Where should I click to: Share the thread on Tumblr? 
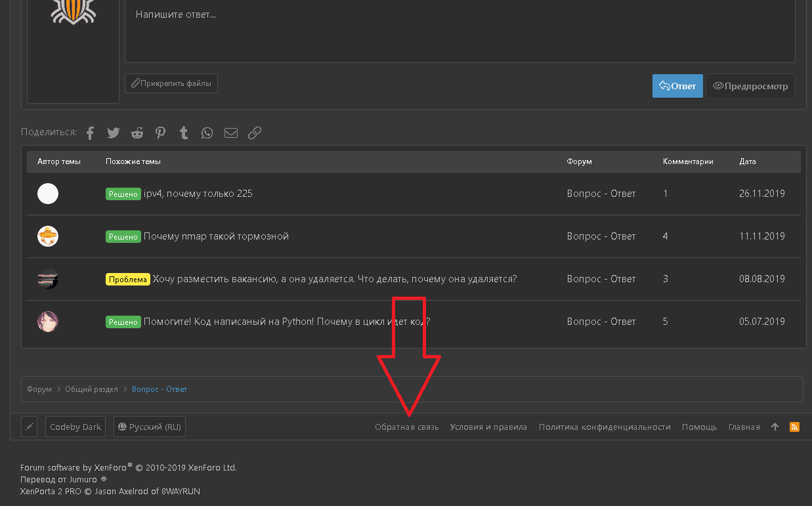[x=184, y=133]
